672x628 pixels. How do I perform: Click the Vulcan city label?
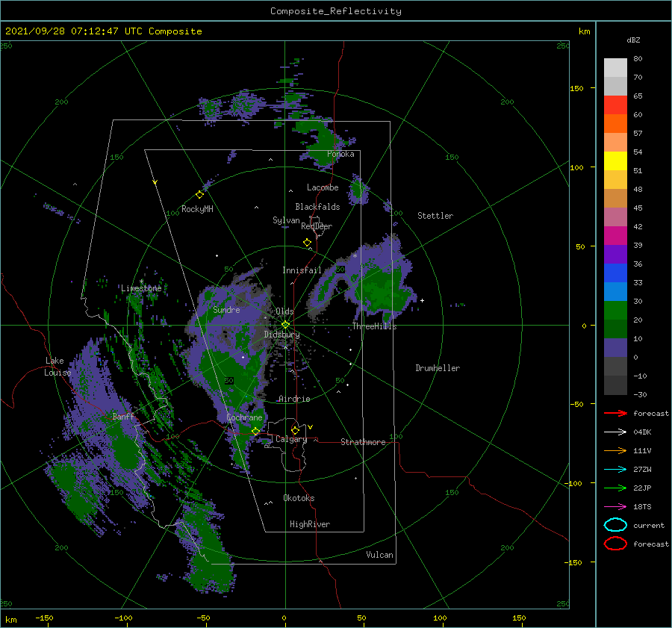[x=380, y=555]
